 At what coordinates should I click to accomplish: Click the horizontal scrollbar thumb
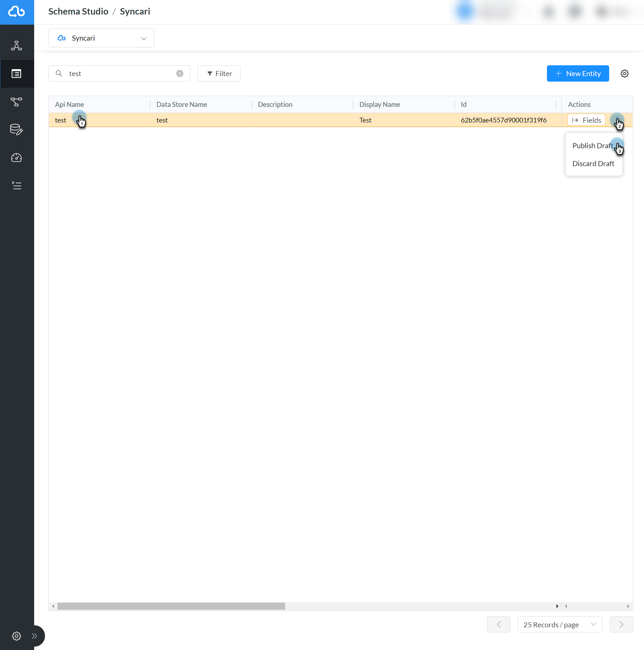(x=171, y=606)
